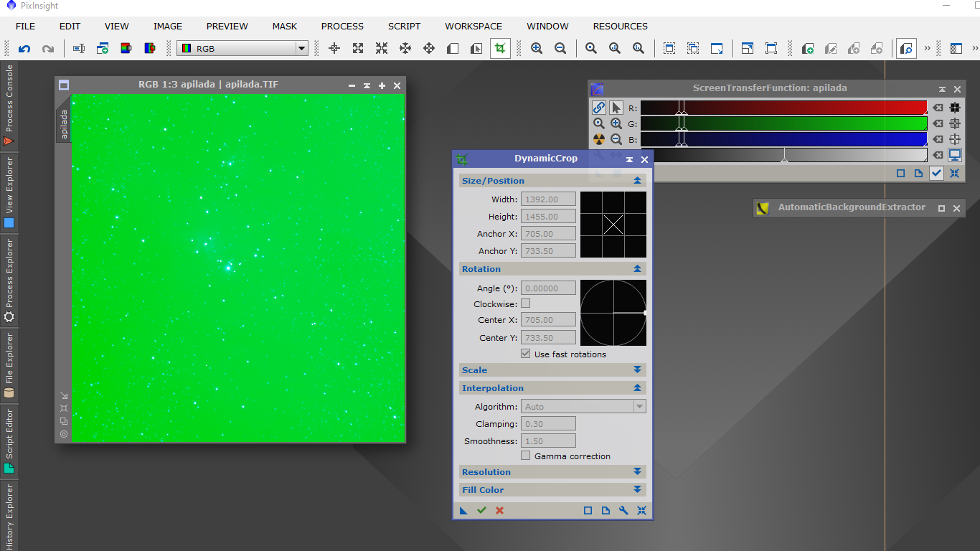Open the WORKSPACE menu
980x551 pixels.
point(473,26)
